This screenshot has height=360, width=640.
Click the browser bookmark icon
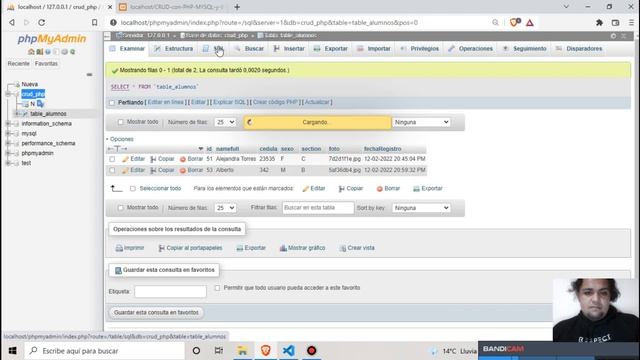coord(94,22)
